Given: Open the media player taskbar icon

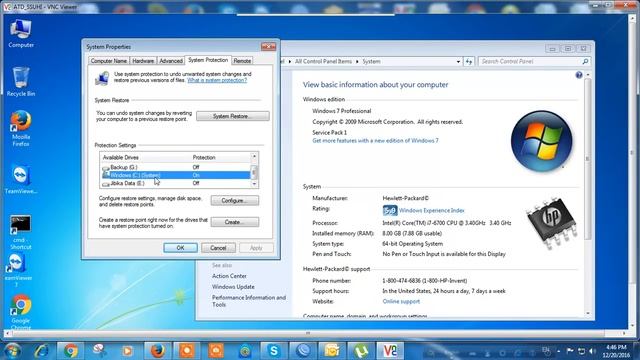Looking at the screenshot, I should (128, 351).
